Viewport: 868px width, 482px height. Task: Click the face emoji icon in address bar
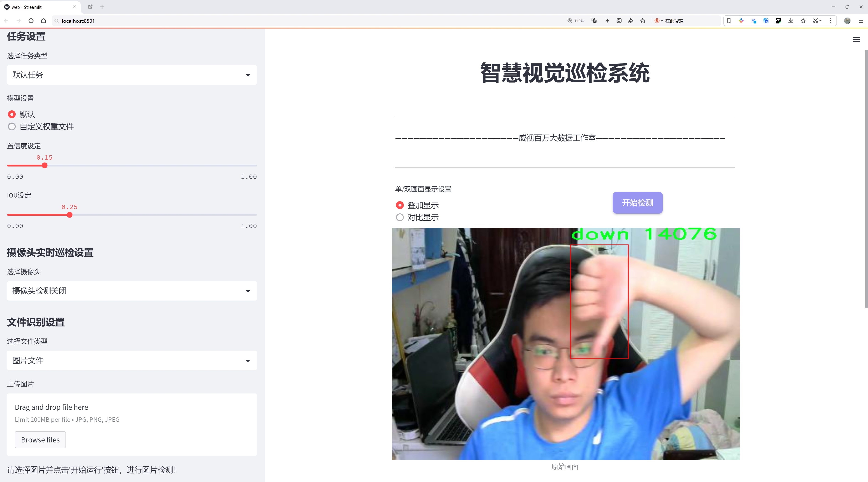coord(619,21)
